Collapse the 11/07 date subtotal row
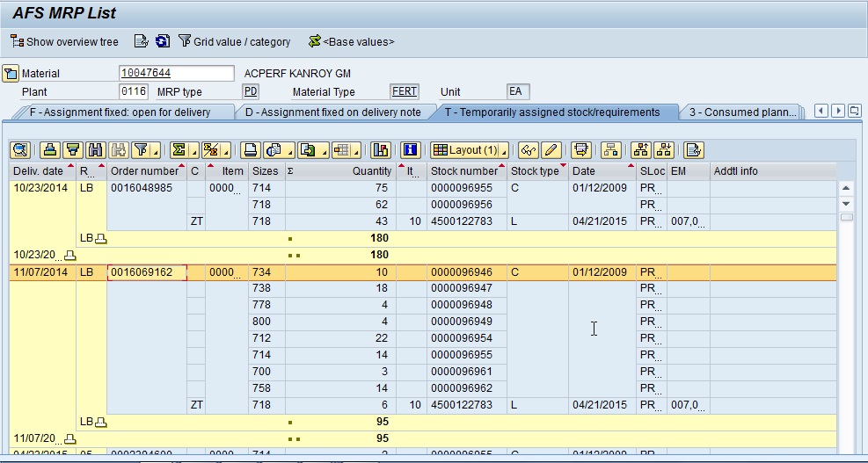This screenshot has width=868, height=463. [x=70, y=438]
